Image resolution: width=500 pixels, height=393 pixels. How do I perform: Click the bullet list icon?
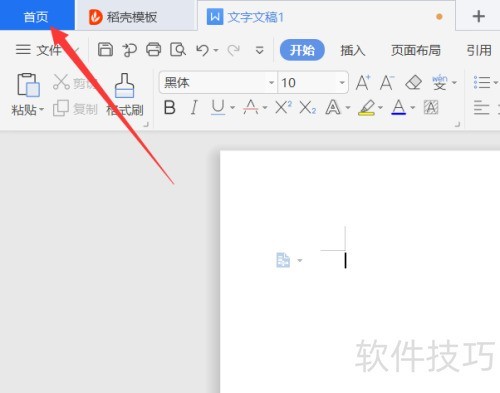click(x=482, y=82)
